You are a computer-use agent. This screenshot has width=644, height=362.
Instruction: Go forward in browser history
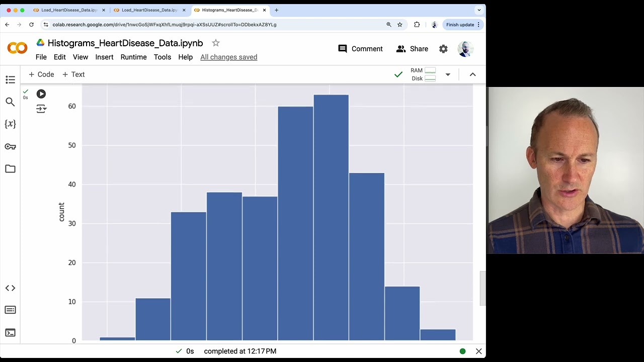19,25
